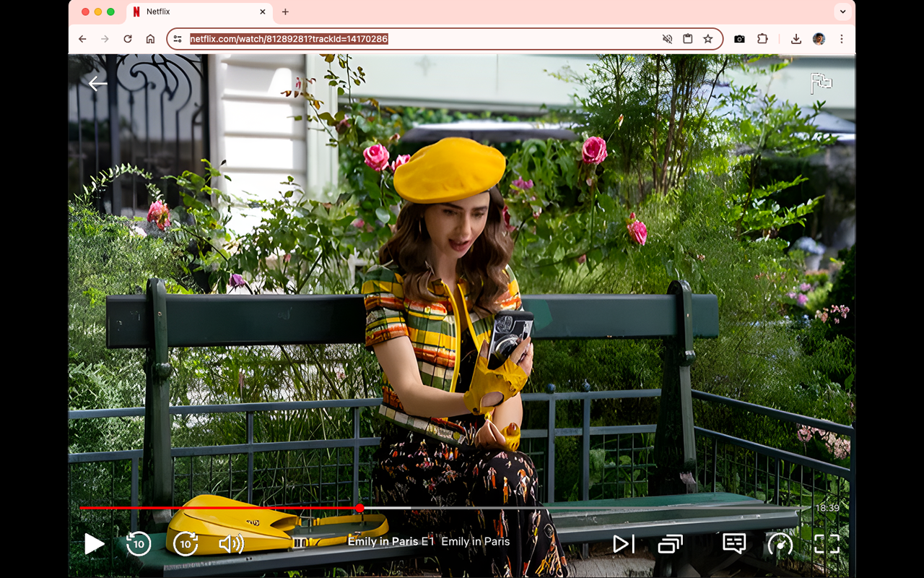Reload the Netflix page

pos(128,39)
